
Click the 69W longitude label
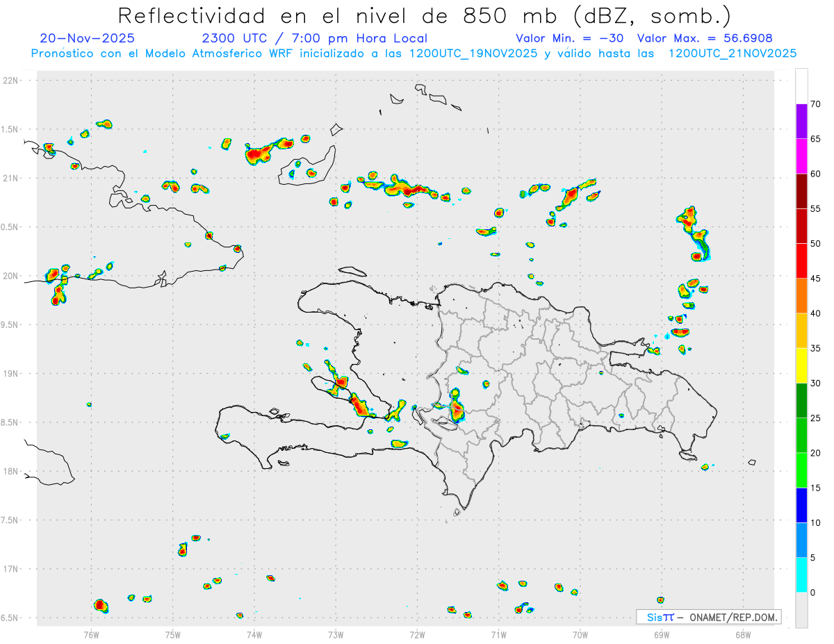tap(662, 634)
